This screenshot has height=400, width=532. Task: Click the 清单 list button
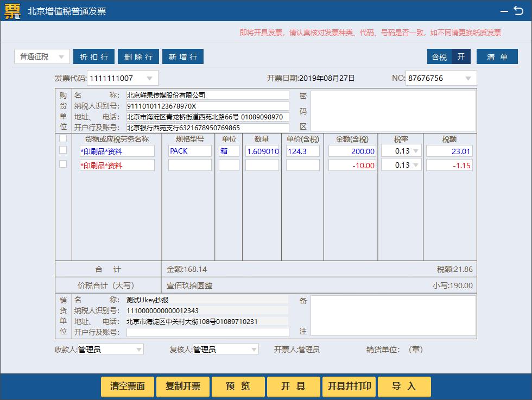point(497,56)
